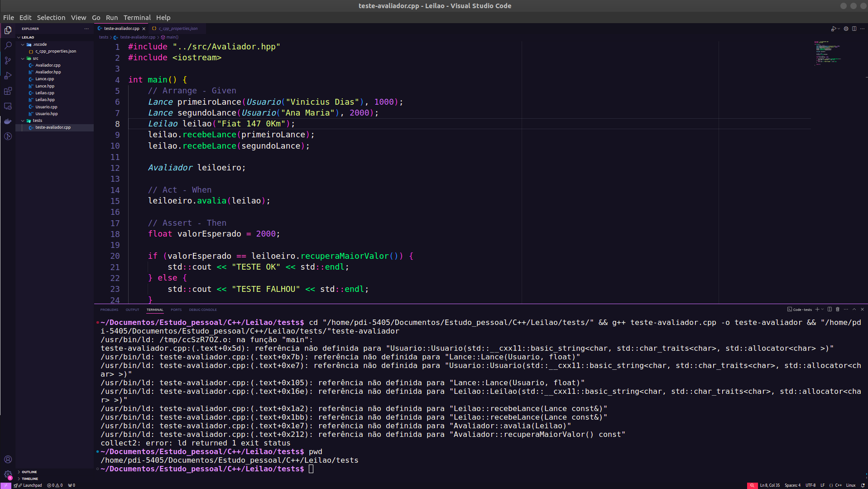Open the Git Graph icon in activity bar
This screenshot has height=489, width=868.
(8, 136)
